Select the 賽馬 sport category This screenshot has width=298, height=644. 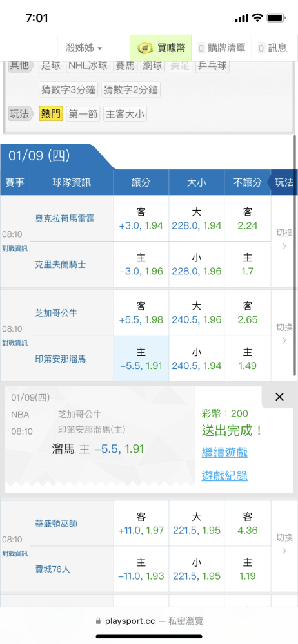pos(125,65)
